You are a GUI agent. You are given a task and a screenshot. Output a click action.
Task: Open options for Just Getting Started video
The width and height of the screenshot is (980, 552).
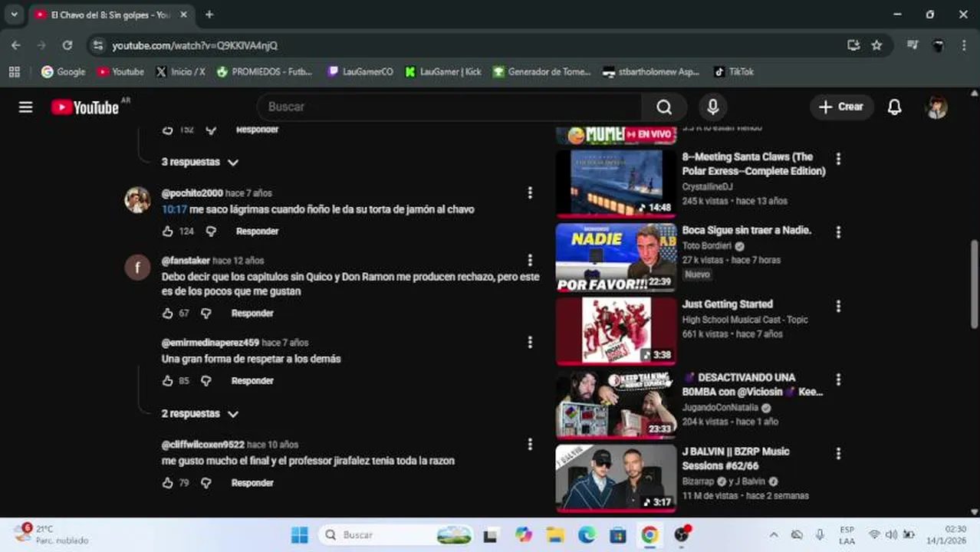point(838,306)
